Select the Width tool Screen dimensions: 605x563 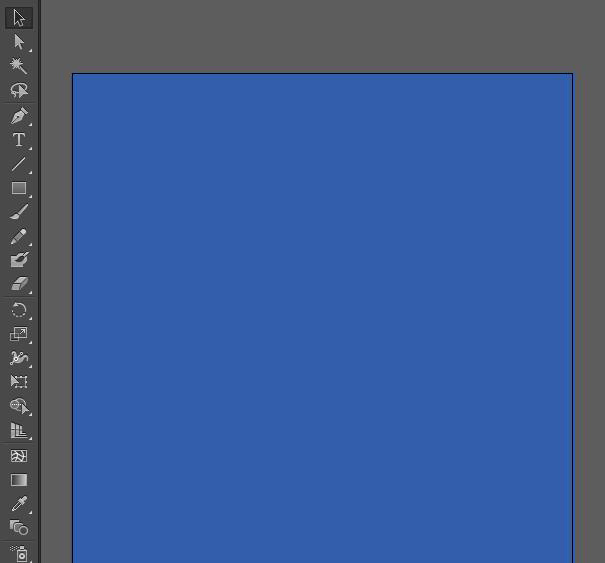19,358
